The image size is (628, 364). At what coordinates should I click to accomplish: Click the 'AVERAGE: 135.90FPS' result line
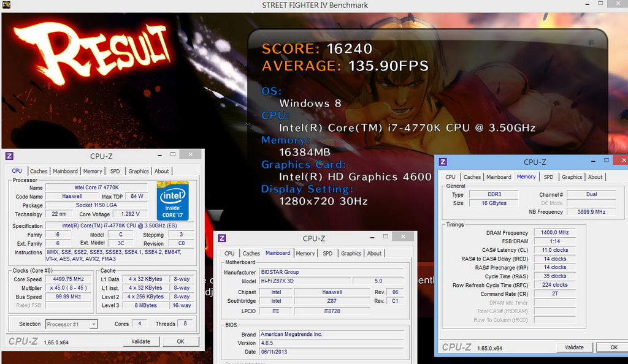tap(345, 66)
